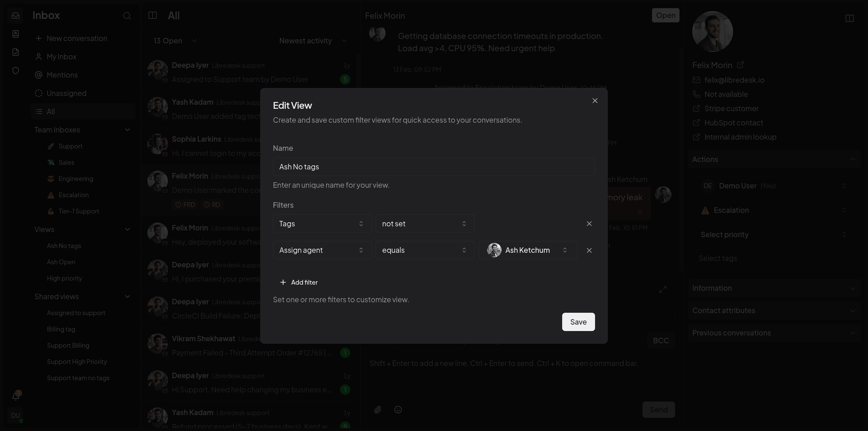Save the edited view
The height and width of the screenshot is (431, 868).
pos(578,322)
